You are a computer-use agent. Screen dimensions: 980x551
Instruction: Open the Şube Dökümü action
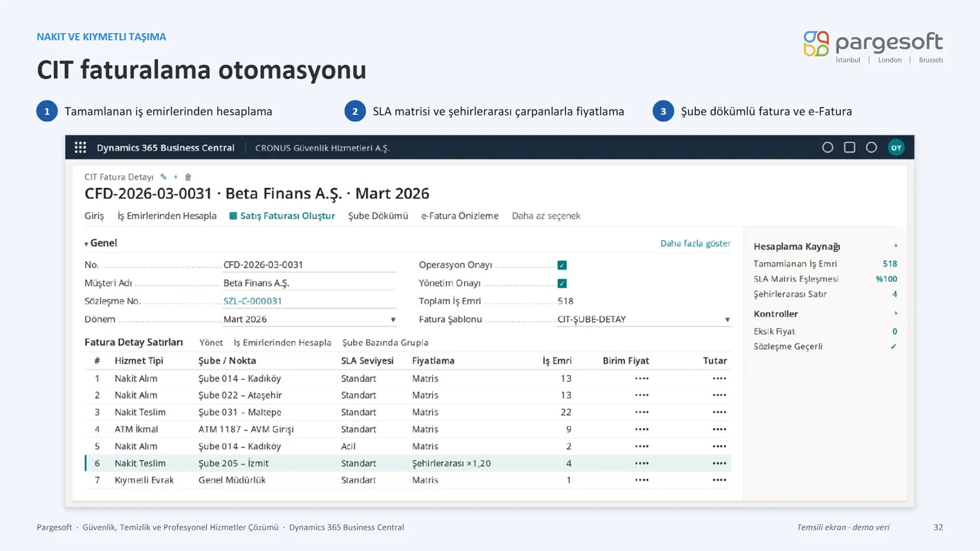[x=378, y=216]
